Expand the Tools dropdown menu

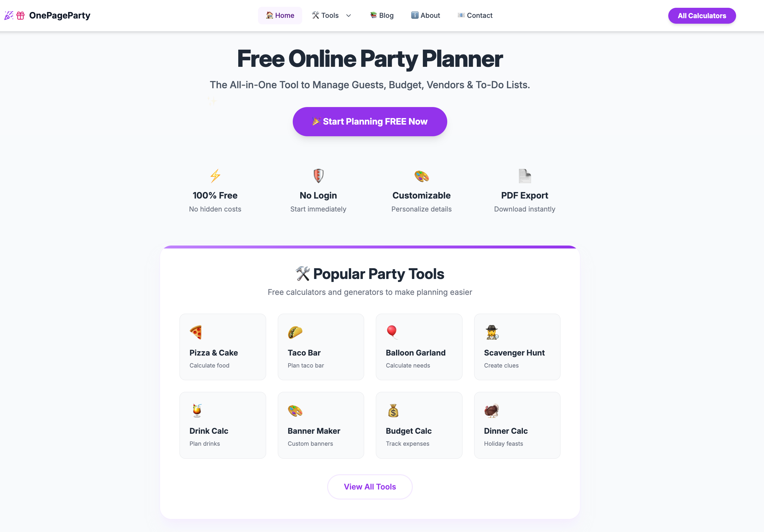[x=329, y=15]
